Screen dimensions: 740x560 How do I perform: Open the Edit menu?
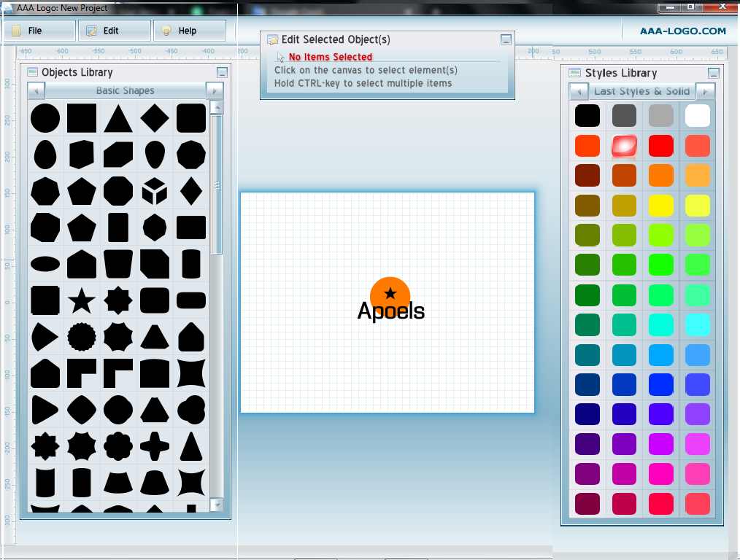pos(114,31)
